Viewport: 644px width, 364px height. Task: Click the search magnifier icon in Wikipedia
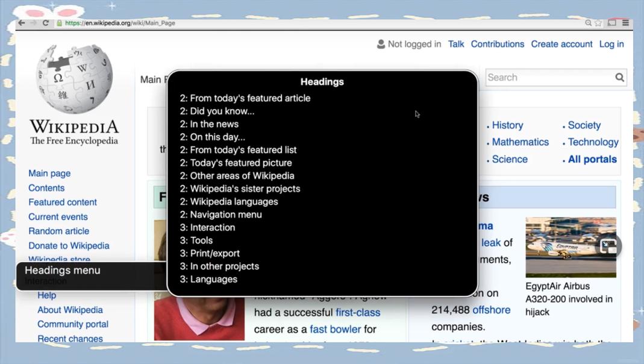[619, 77]
